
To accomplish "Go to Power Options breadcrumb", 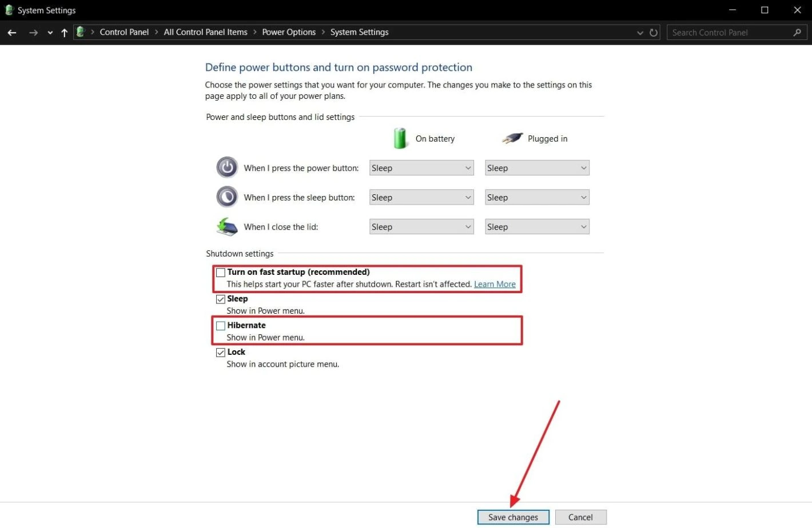I will (x=289, y=32).
